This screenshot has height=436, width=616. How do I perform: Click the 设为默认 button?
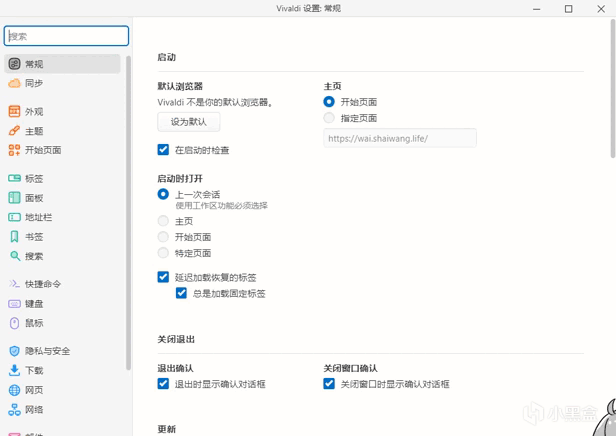pos(188,122)
